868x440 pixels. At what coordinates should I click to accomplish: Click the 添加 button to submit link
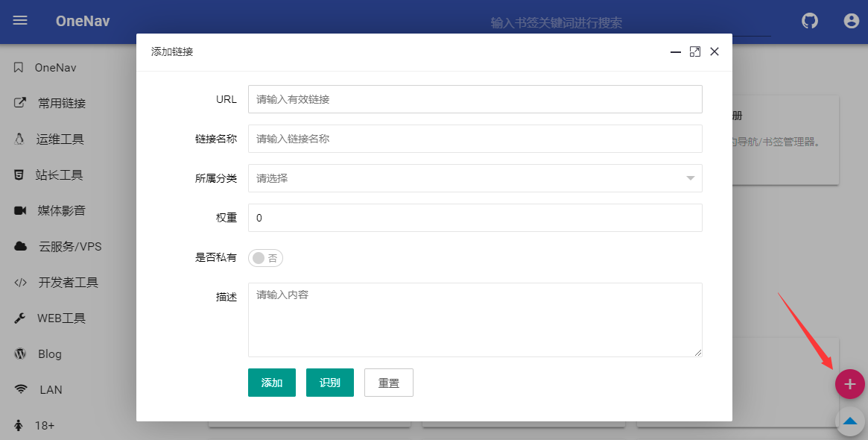coord(271,382)
